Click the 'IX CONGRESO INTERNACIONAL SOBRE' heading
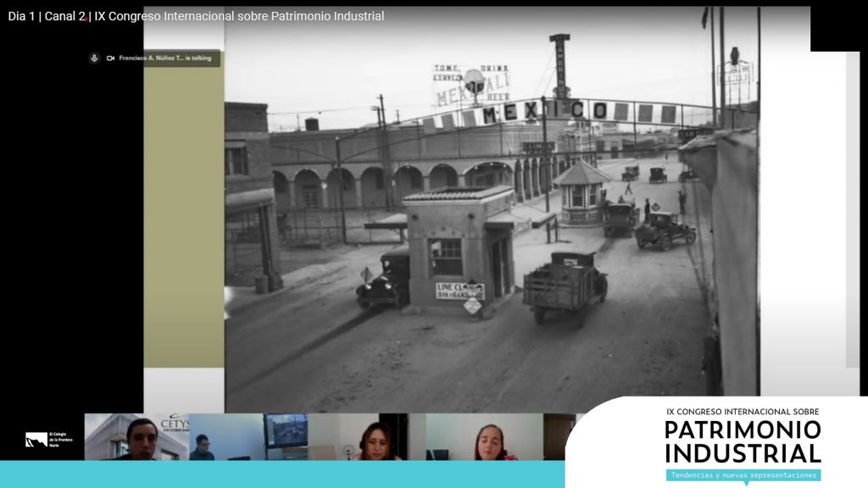 point(743,412)
